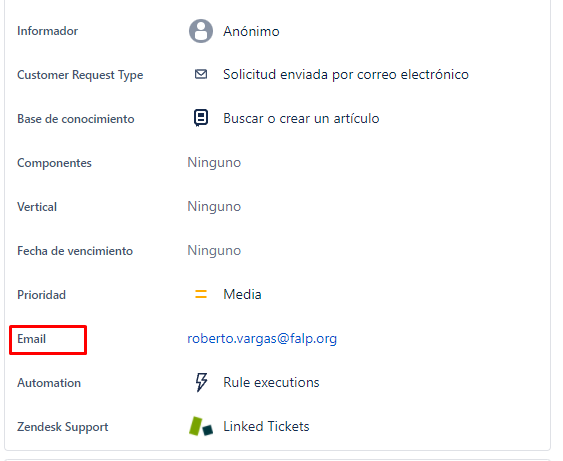Image resolution: width=563 pixels, height=461 pixels.
Task: Click the Anónimo reporter name
Action: 251,31
